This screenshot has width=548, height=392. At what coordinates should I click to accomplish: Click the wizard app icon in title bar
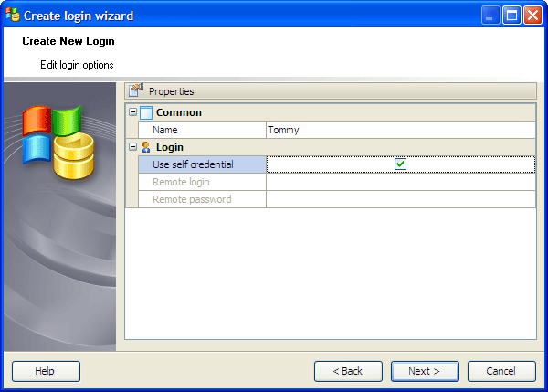click(13, 15)
